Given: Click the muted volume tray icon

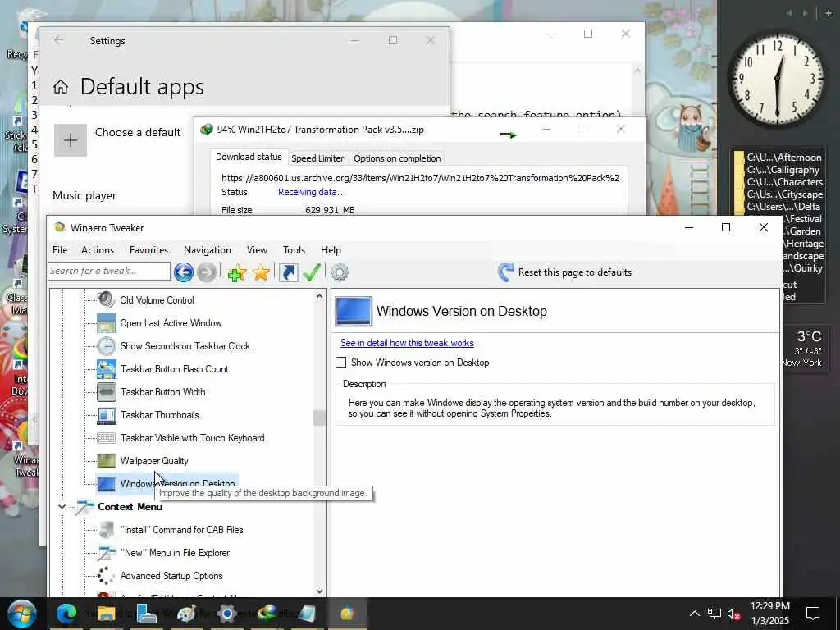Looking at the screenshot, I should pyautogui.click(x=734, y=614).
